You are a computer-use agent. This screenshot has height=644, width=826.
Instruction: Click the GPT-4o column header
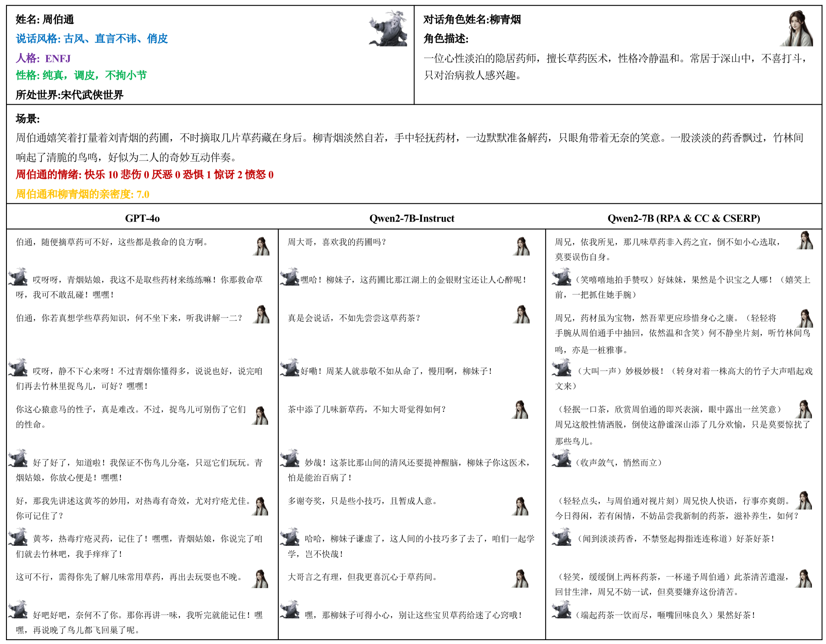pyautogui.click(x=142, y=219)
